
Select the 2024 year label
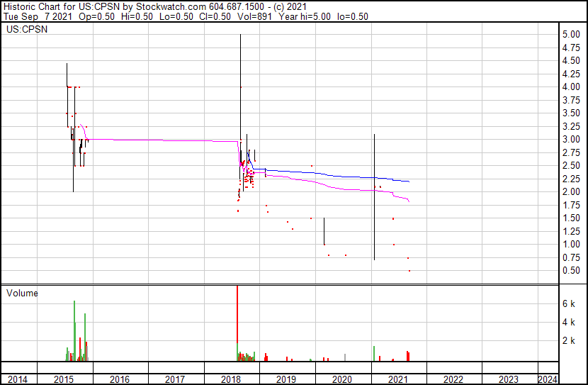pyautogui.click(x=548, y=379)
